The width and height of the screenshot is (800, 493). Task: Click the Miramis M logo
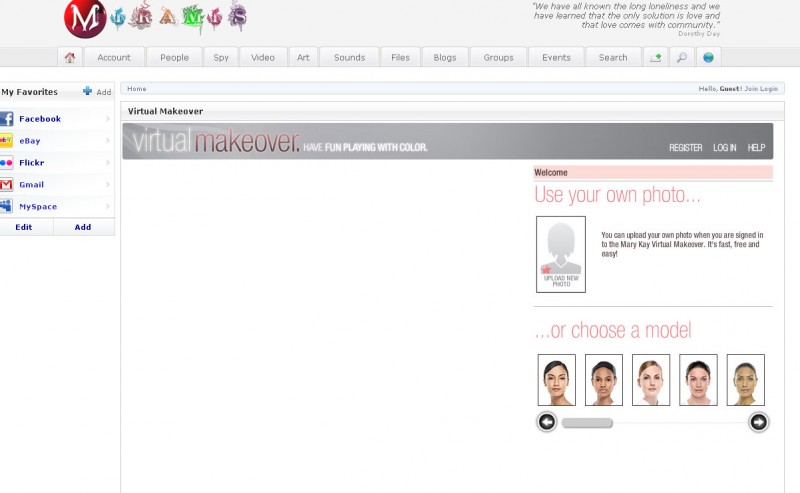click(85, 19)
